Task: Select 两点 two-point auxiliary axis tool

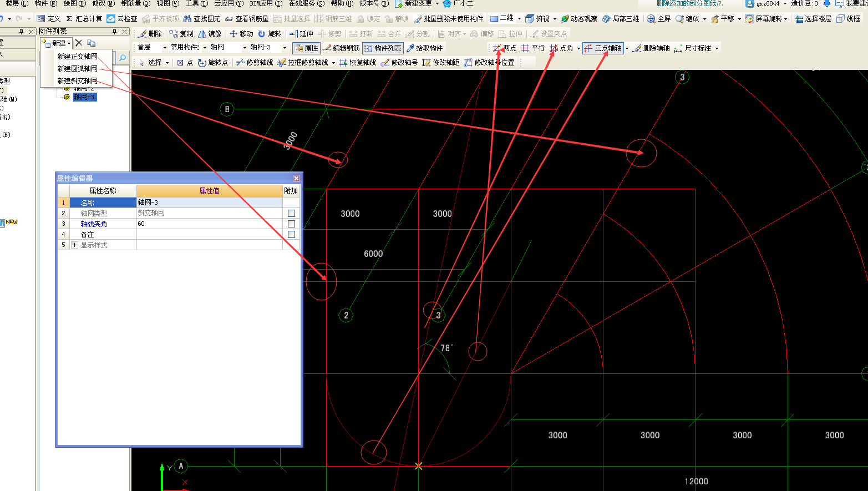Action: pos(505,48)
